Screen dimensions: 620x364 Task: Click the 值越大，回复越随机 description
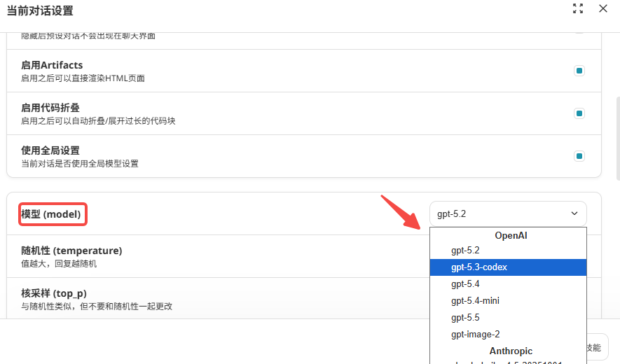(x=59, y=264)
